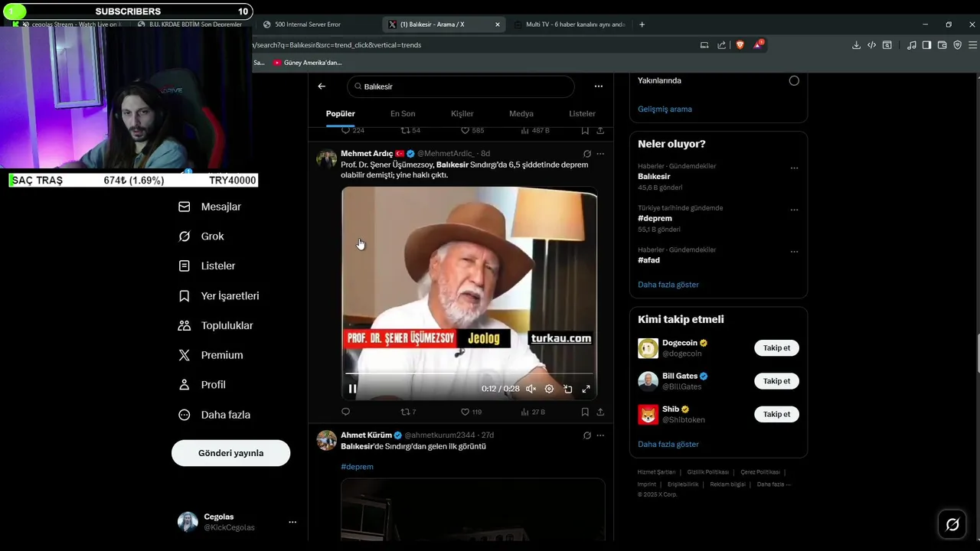This screenshot has width=980, height=551.
Task: Reply to the post with 224 replies
Action: (352, 131)
